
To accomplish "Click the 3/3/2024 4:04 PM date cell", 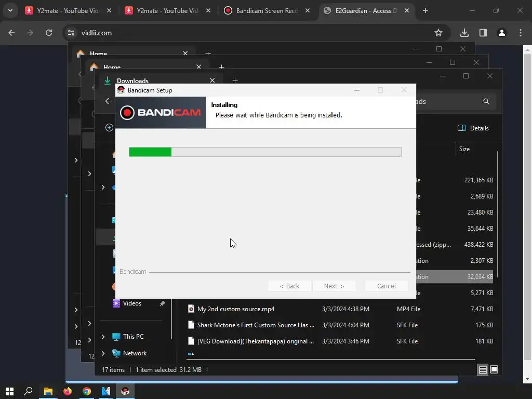I will pyautogui.click(x=345, y=325).
